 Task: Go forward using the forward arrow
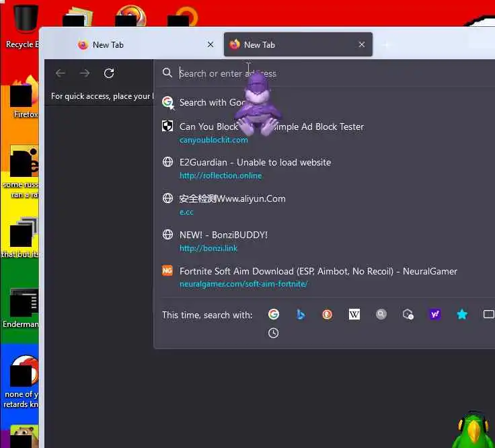pyautogui.click(x=85, y=73)
